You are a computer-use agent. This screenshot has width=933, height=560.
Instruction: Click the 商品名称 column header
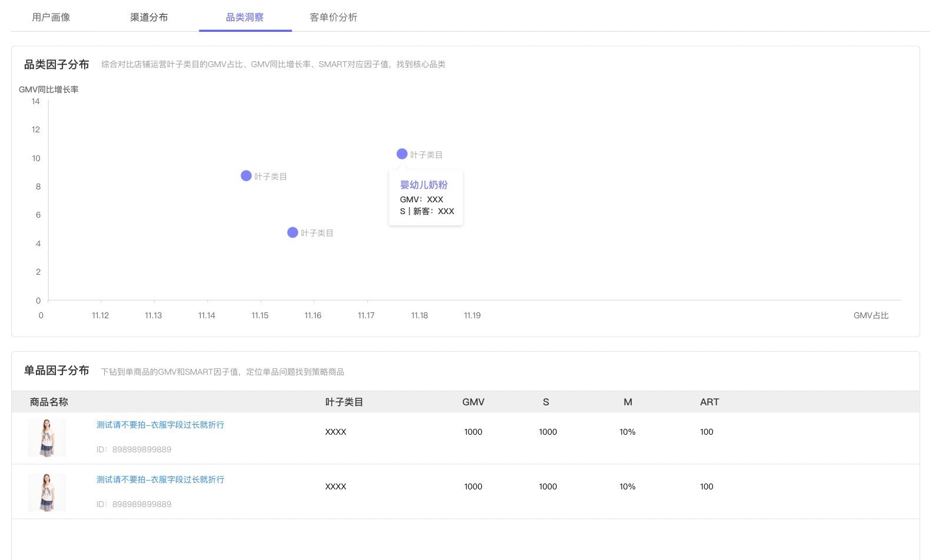click(49, 402)
